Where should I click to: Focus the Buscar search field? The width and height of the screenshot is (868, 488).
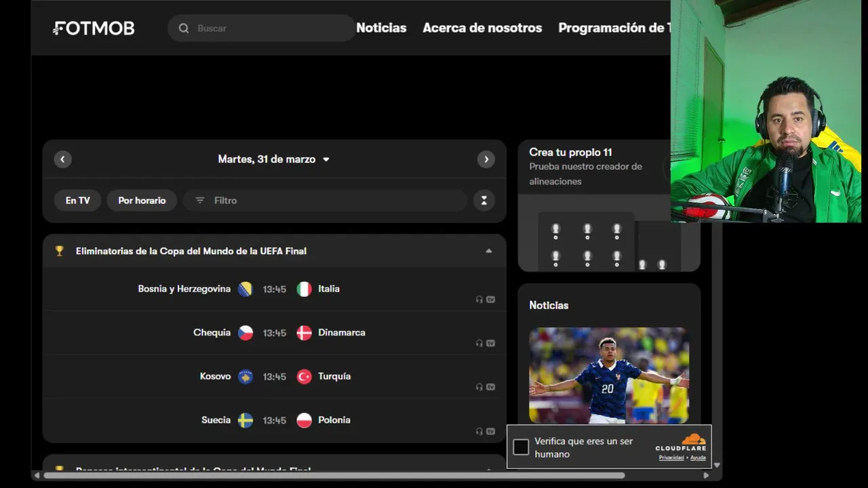(261, 28)
